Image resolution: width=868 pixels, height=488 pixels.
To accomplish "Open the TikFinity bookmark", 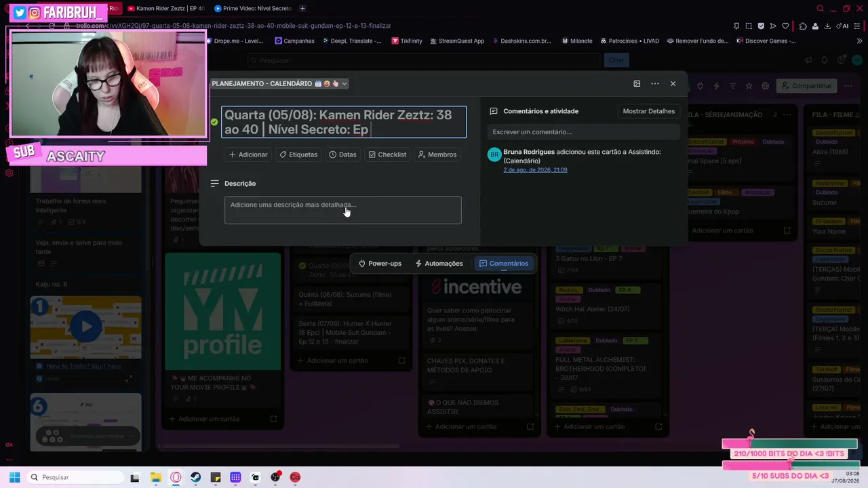I will tap(406, 41).
